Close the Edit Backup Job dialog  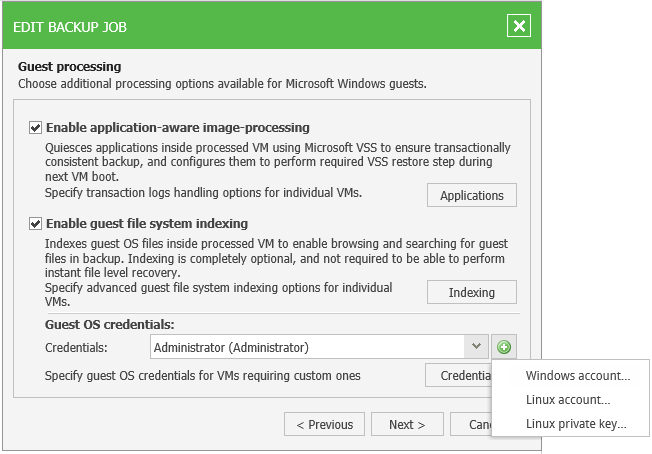519,26
